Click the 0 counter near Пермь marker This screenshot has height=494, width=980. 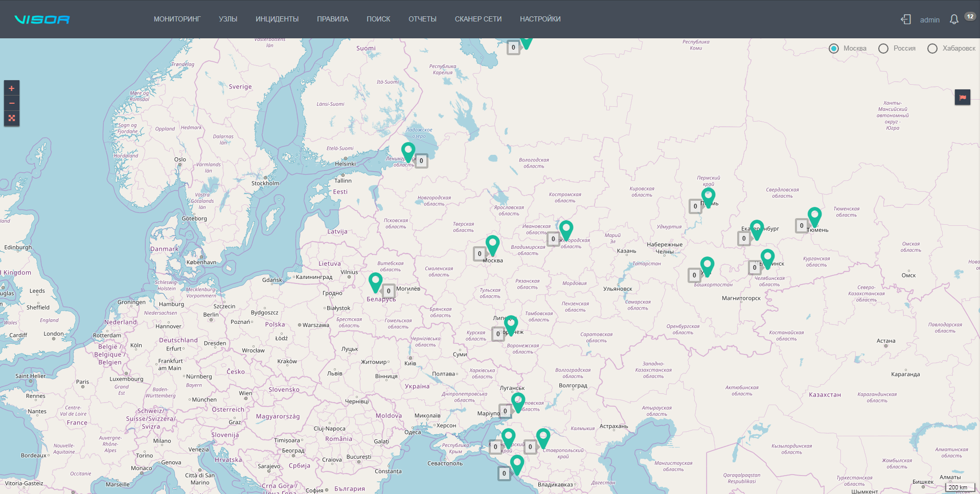(x=695, y=206)
